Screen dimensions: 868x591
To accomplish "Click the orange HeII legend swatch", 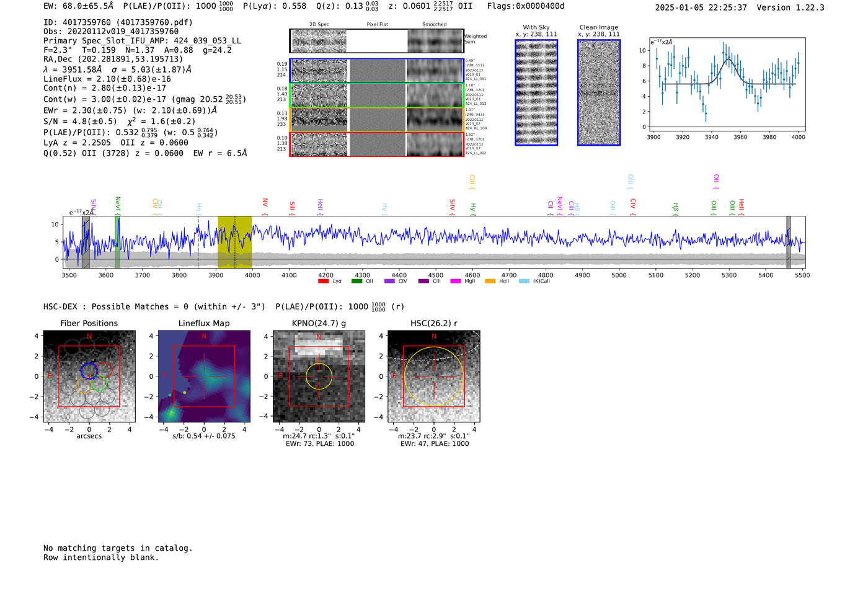I will point(490,282).
